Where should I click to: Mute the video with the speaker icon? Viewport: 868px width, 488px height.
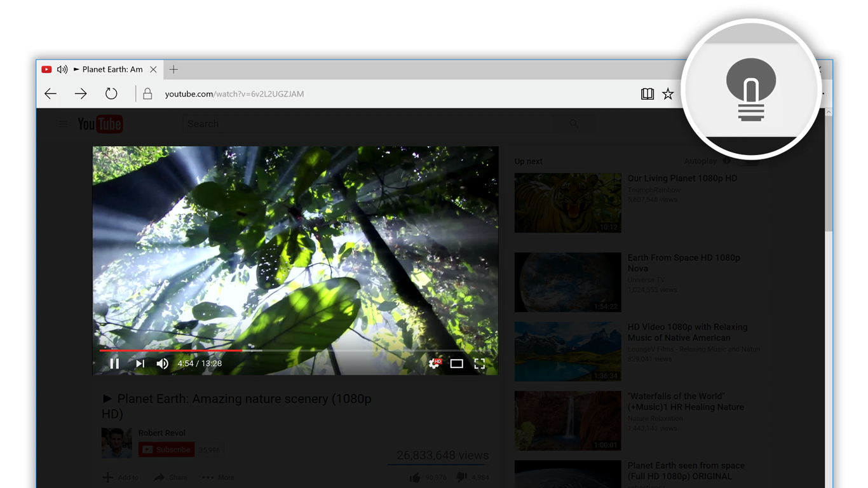tap(163, 363)
